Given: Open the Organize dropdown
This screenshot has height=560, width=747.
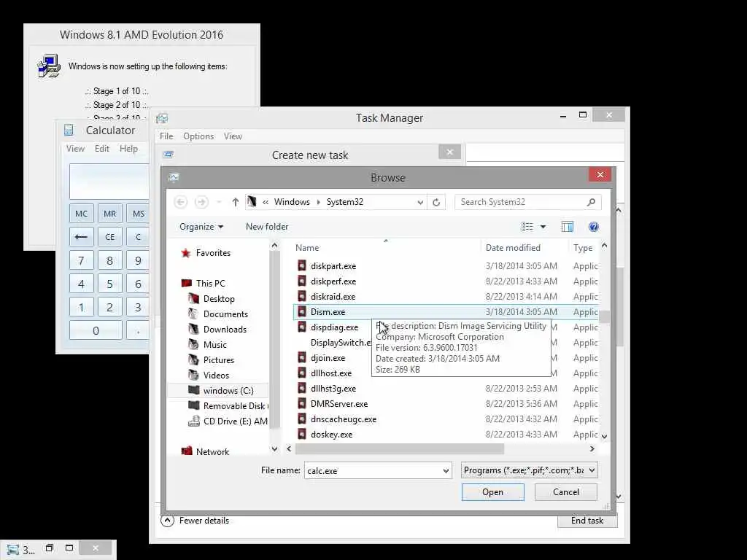Looking at the screenshot, I should click(x=201, y=227).
